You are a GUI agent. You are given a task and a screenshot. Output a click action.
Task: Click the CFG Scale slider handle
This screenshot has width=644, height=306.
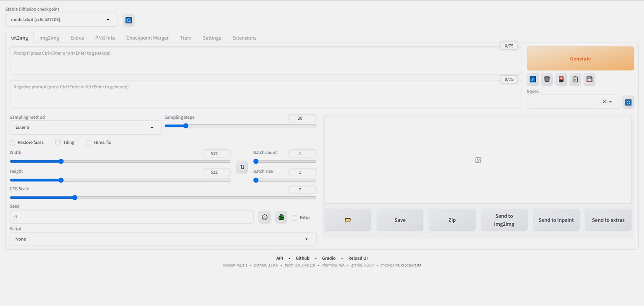coord(75,197)
